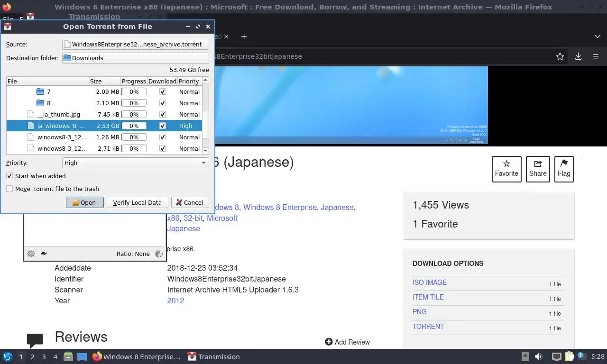Open TORRENT download option
The width and height of the screenshot is (607, 364).
[428, 327]
